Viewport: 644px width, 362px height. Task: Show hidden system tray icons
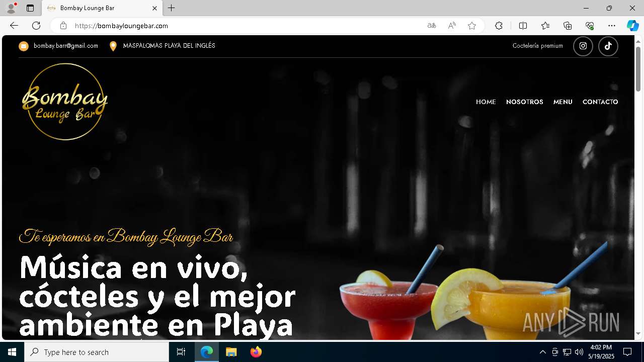pos(542,352)
